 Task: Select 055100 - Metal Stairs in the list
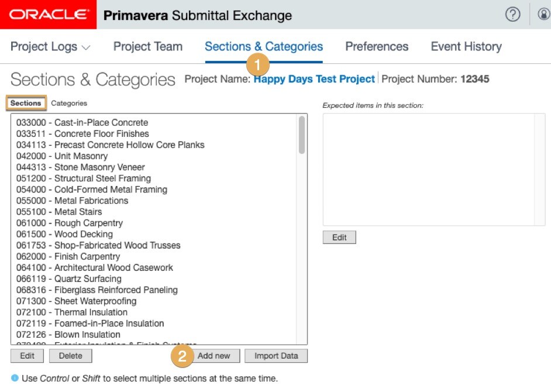point(59,212)
